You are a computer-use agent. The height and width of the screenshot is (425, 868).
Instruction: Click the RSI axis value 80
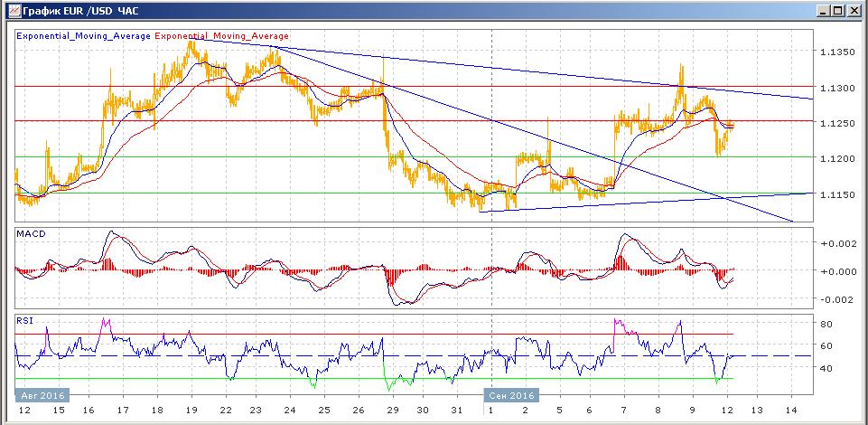828,324
